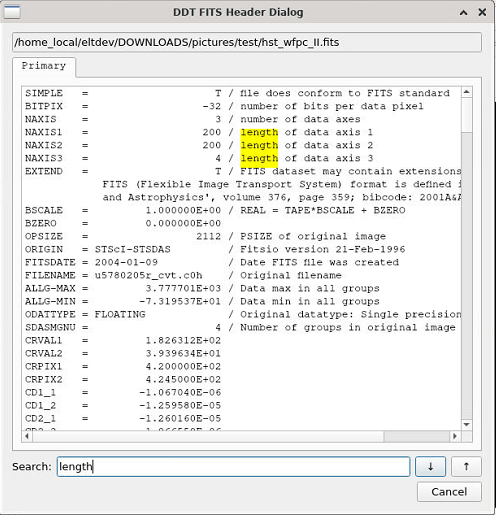
Task: Find previous match with the up arrow button
Action: pyautogui.click(x=466, y=466)
